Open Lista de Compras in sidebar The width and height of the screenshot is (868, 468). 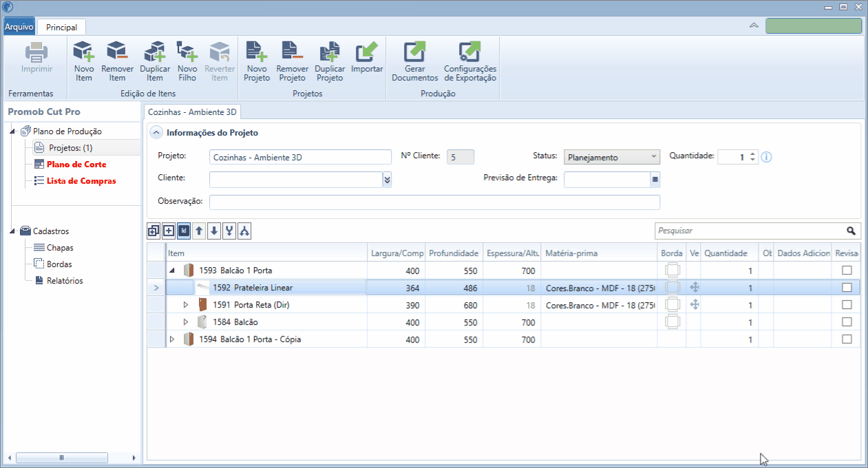point(81,181)
